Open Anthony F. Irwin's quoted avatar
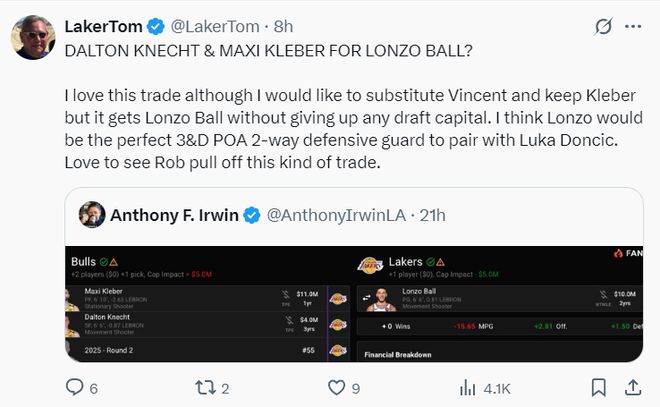 point(92,215)
